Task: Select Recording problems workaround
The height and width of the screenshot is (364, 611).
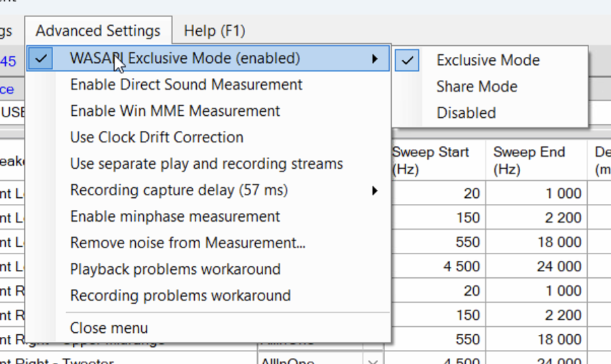Action: [x=180, y=296]
